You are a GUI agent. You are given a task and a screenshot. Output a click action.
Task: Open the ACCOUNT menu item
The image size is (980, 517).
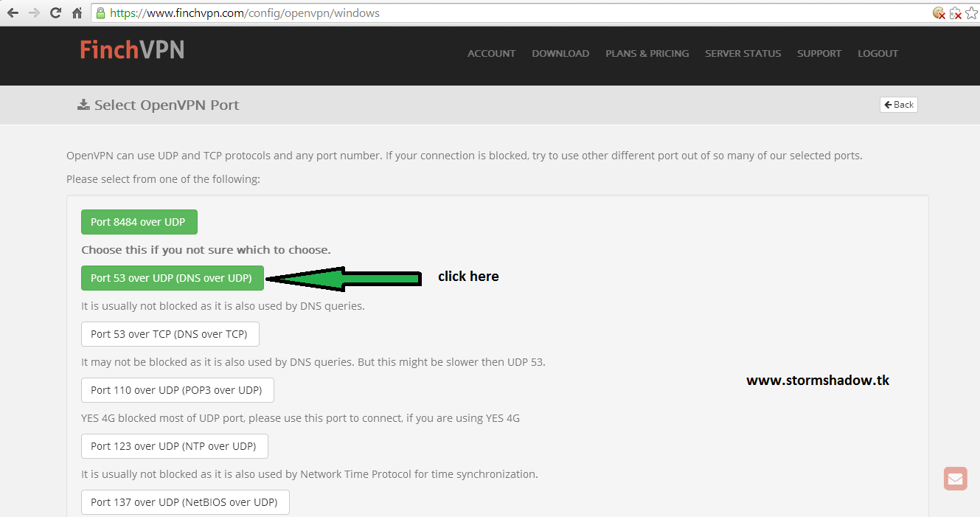click(491, 53)
